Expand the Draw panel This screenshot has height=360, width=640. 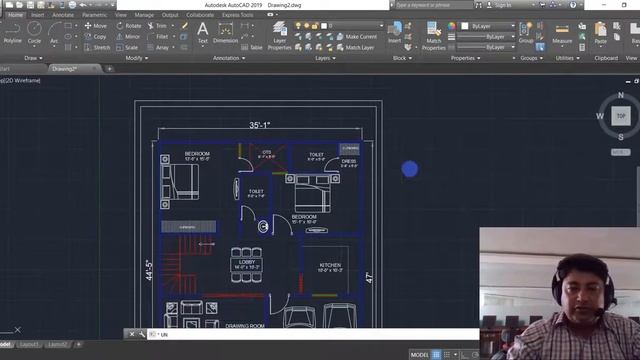pos(33,58)
